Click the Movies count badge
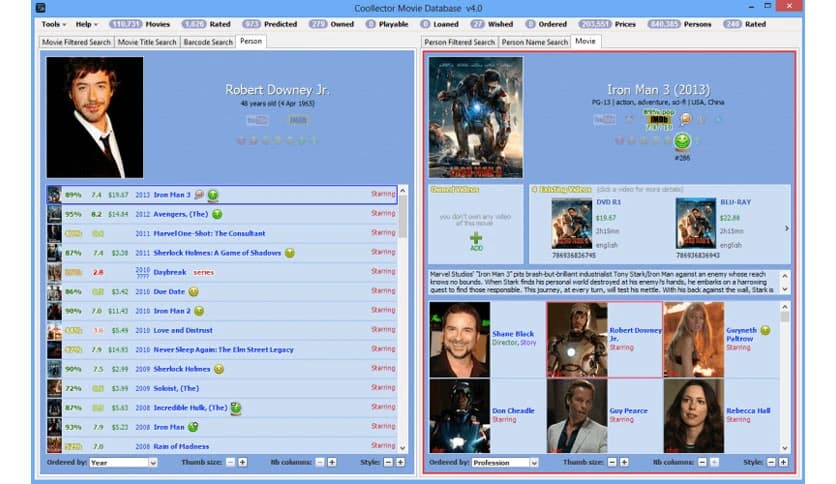 click(125, 24)
